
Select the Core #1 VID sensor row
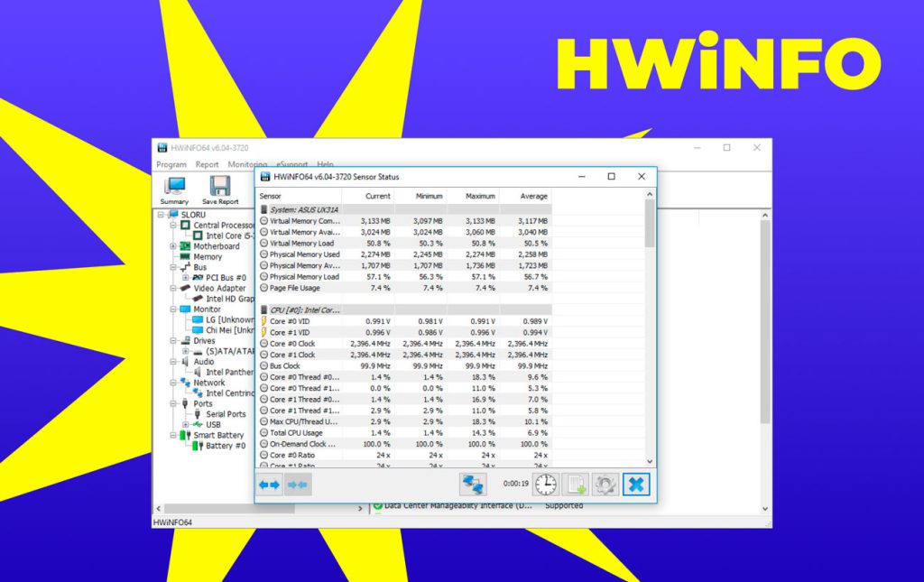coord(404,333)
